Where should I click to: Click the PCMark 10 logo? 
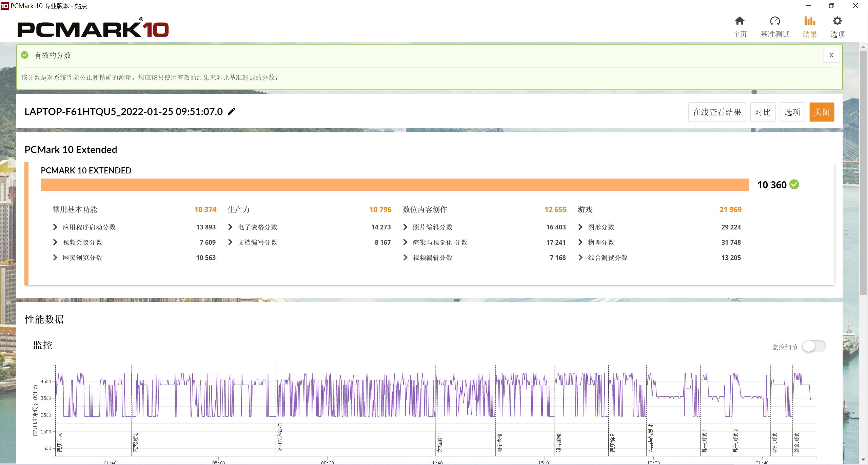93,29
